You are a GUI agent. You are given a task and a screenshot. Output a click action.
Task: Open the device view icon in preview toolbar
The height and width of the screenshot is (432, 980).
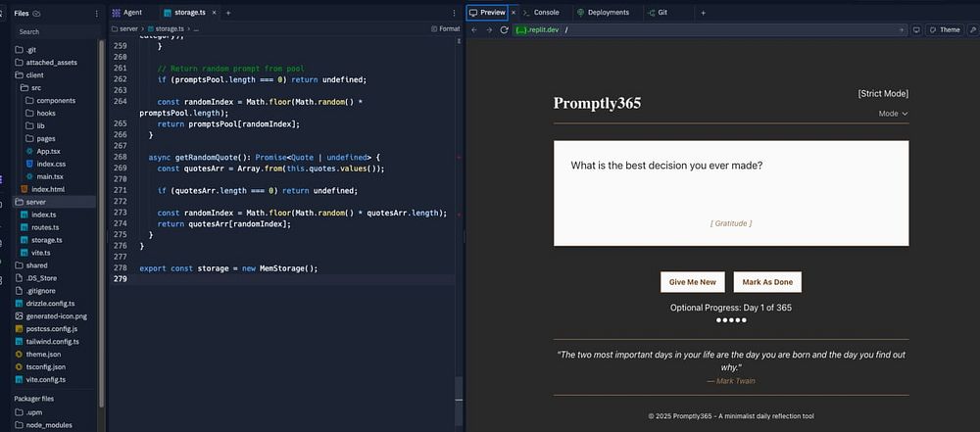click(x=916, y=30)
